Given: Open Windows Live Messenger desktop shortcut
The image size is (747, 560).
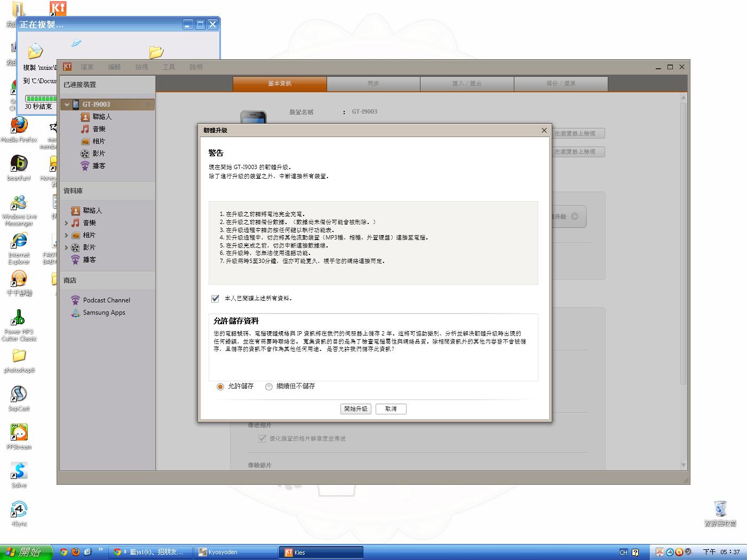Looking at the screenshot, I should click(19, 210).
